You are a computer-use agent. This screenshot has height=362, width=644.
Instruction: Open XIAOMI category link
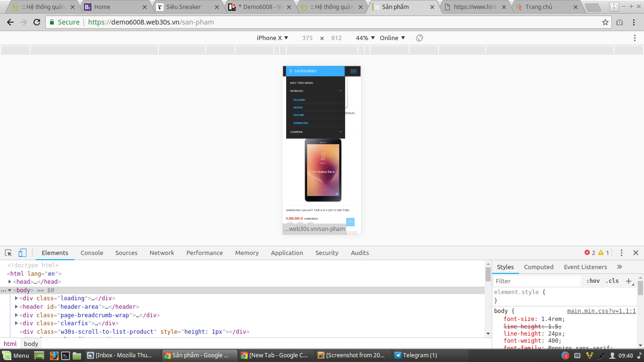pyautogui.click(x=298, y=115)
